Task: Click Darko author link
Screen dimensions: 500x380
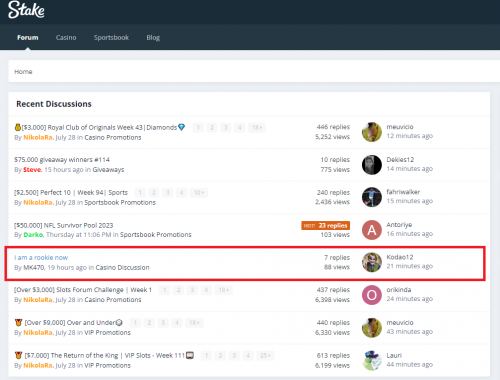Action: 33,235
